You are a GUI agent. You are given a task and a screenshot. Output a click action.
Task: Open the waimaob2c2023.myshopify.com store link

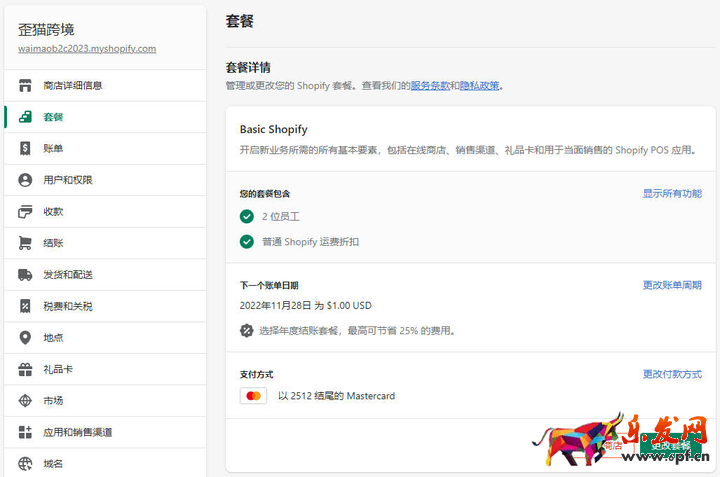[87, 49]
